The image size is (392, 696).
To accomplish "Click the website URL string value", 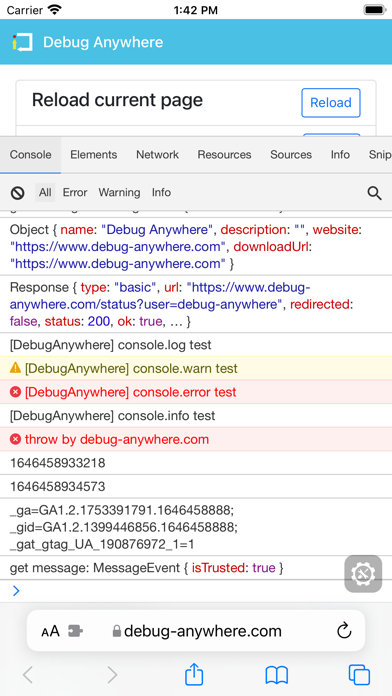I will [118, 247].
